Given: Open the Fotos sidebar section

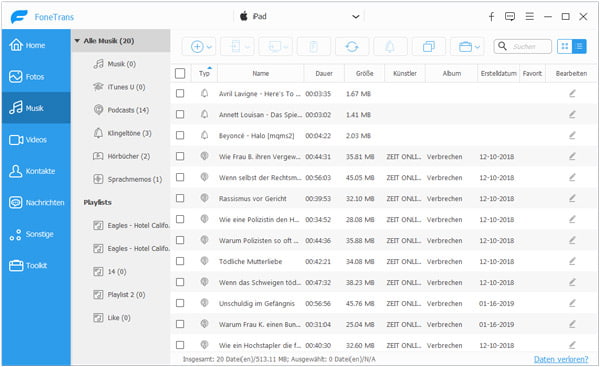Looking at the screenshot, I should pos(36,77).
